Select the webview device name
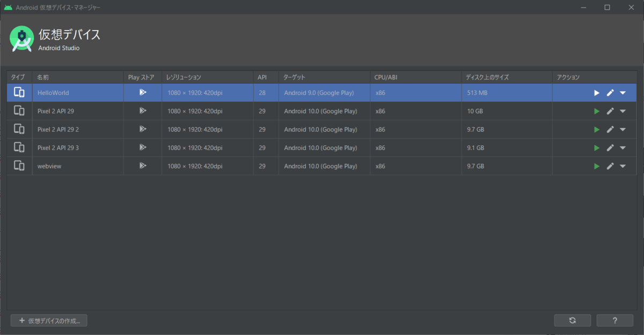The image size is (644, 335). tap(49, 166)
